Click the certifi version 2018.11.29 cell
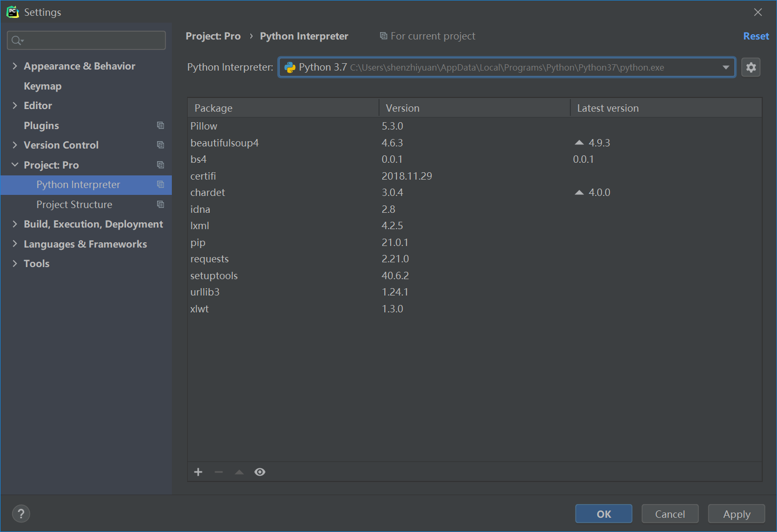 (x=407, y=176)
